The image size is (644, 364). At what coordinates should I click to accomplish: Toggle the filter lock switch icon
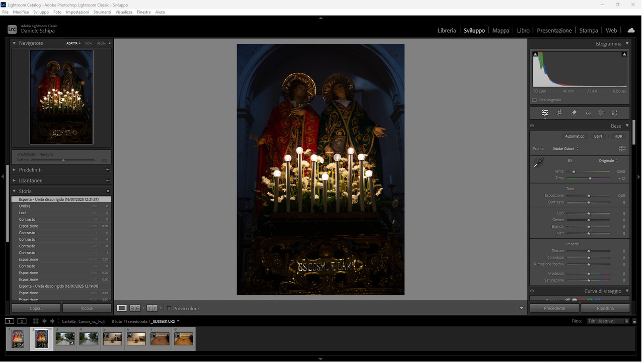pyautogui.click(x=634, y=321)
